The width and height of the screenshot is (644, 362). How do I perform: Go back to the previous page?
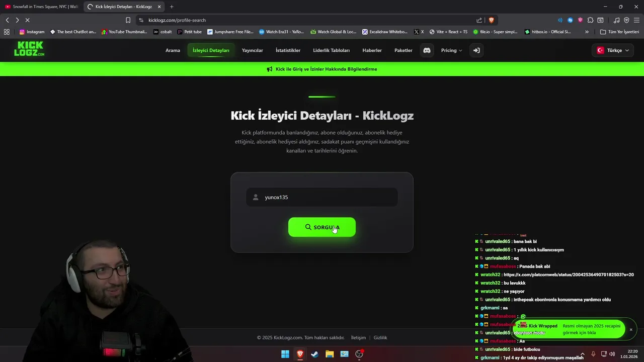7,20
